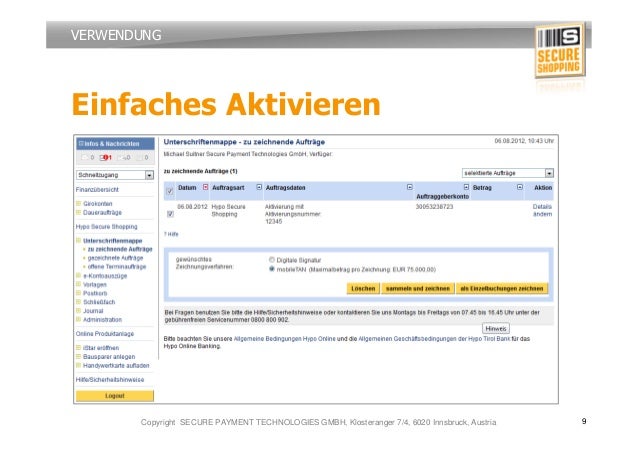Click the Auftragsart column header

(x=228, y=188)
